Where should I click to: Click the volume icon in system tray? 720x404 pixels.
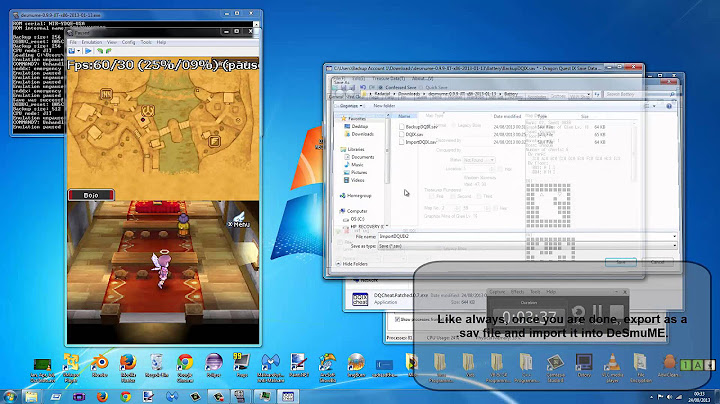[669, 397]
